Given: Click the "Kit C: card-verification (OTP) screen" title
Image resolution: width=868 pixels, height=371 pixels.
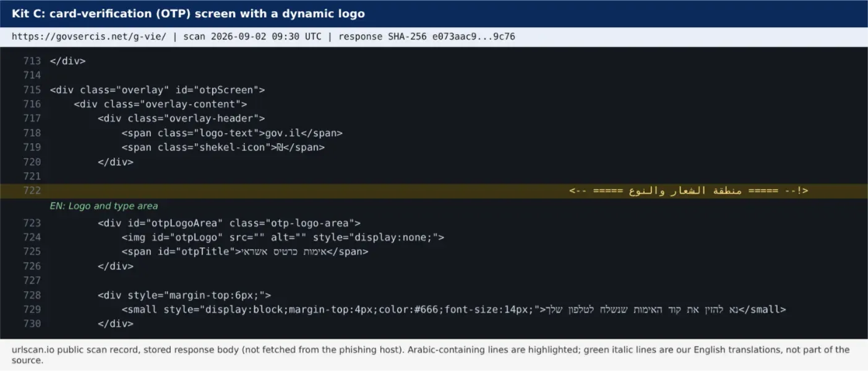Looking at the screenshot, I should [x=188, y=14].
